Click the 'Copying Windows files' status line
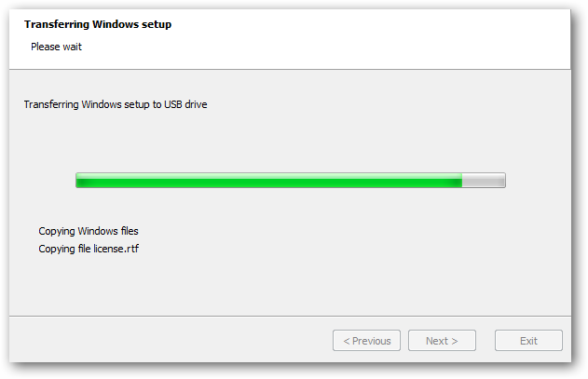The height and width of the screenshot is (379, 588). (89, 231)
